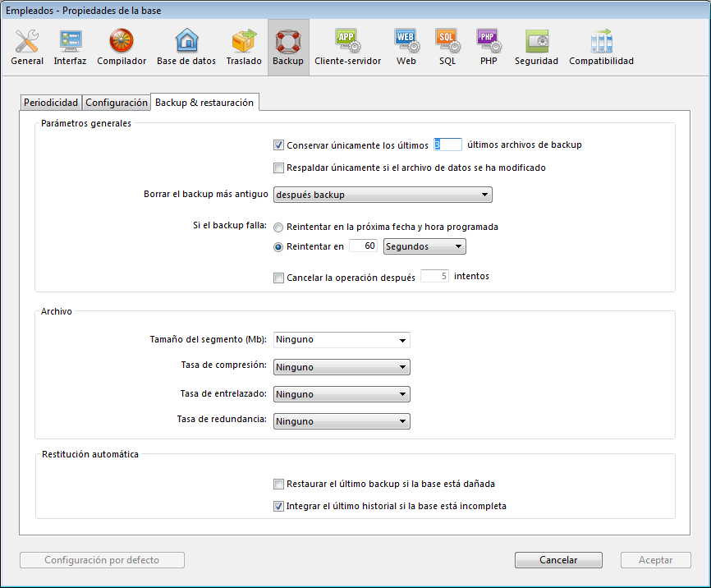Focus the últimos archivos count field
This screenshot has height=588, width=711.
coord(447,145)
